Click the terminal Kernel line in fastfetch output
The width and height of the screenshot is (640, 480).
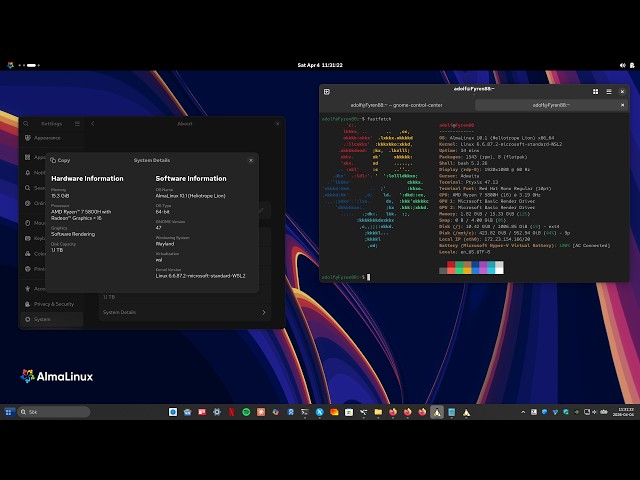tap(500, 144)
